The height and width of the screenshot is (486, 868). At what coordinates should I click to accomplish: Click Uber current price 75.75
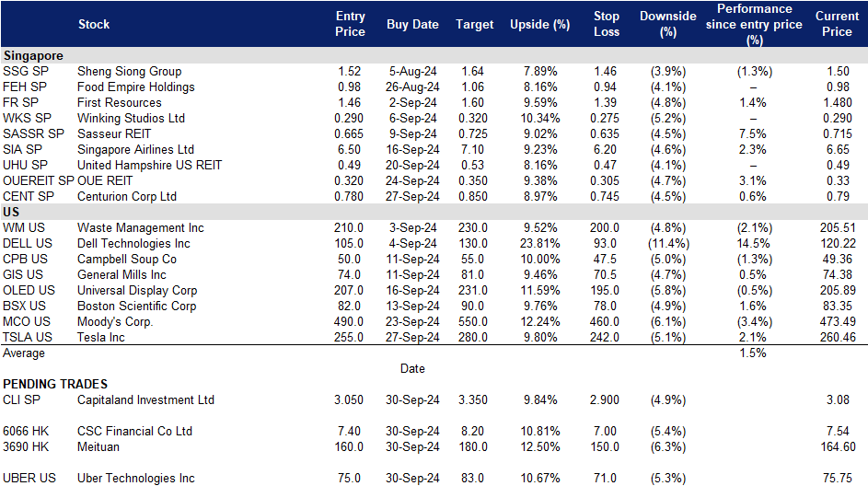pos(838,479)
